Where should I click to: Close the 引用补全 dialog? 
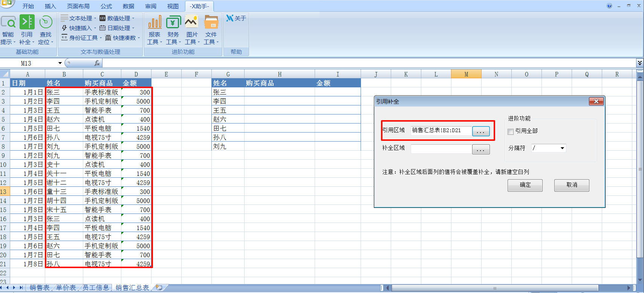[596, 101]
